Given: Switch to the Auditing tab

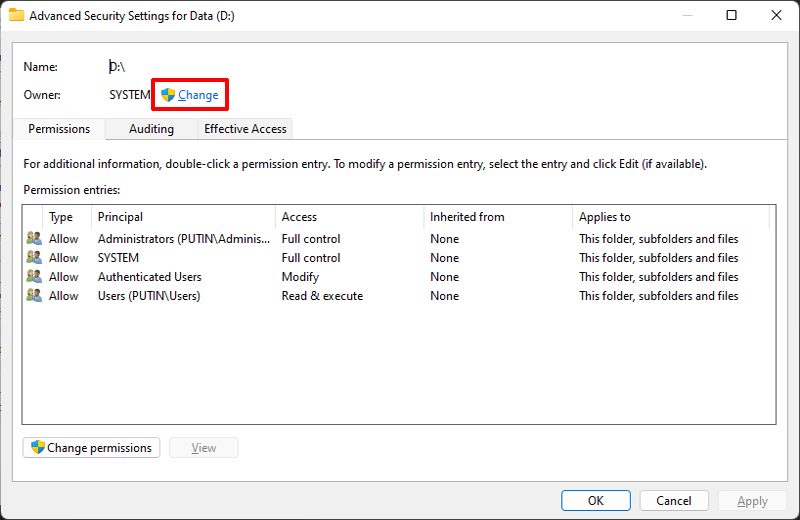Looking at the screenshot, I should 151,129.
